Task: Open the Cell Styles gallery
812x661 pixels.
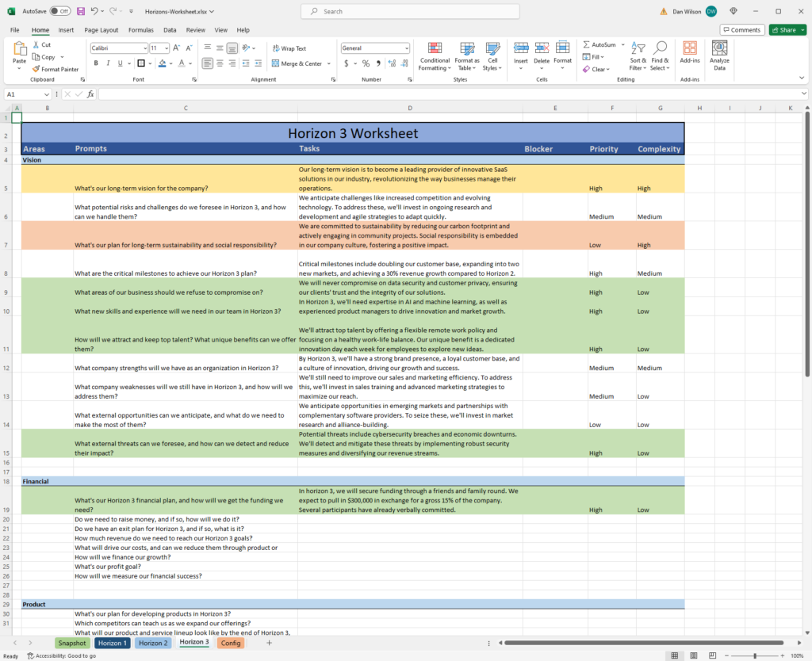Action: click(492, 57)
